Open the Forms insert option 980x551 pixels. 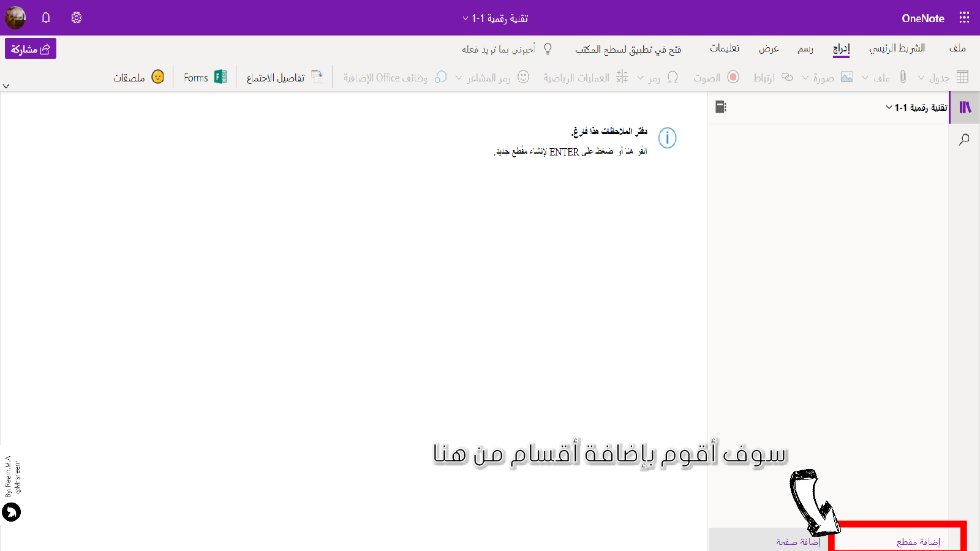click(x=205, y=78)
